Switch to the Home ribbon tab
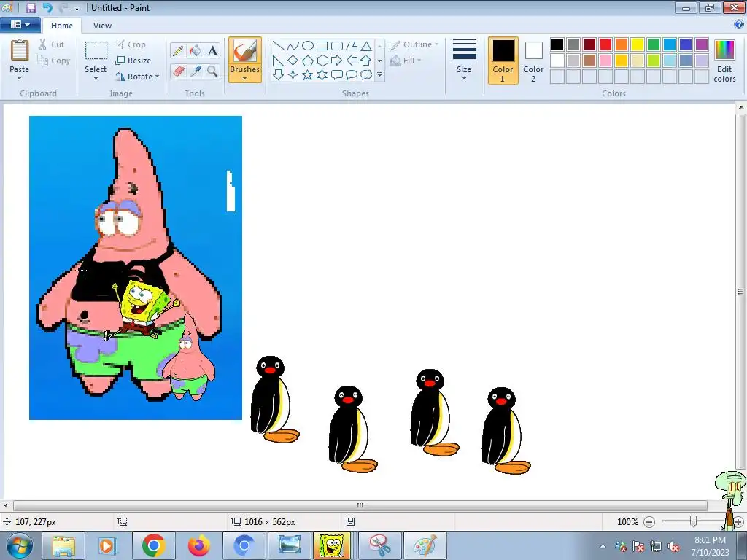 pos(62,26)
